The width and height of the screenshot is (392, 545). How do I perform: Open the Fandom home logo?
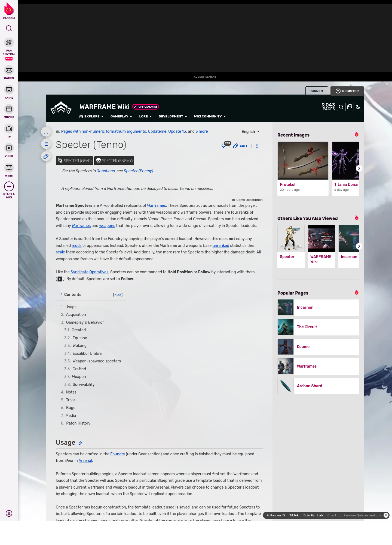[9, 11]
